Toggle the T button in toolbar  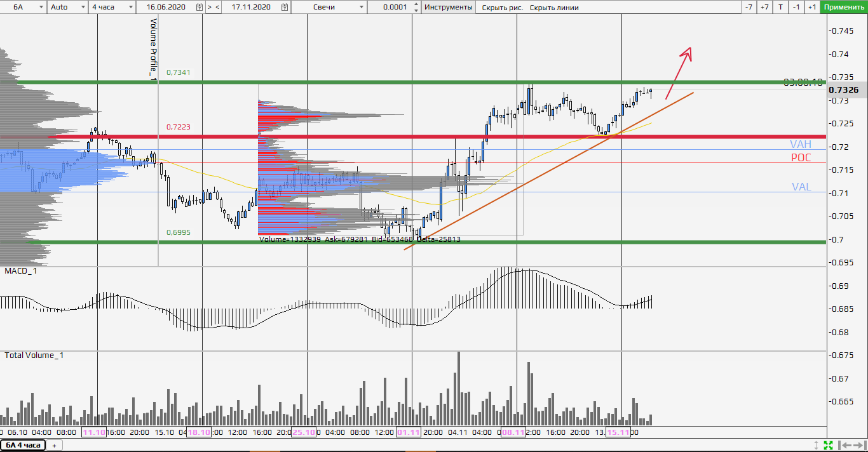pyautogui.click(x=780, y=7)
